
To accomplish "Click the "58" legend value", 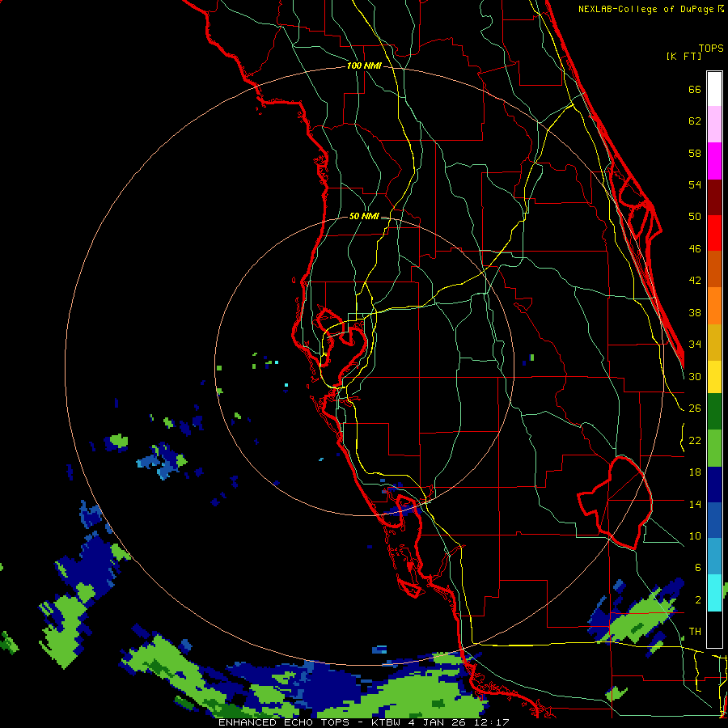I will tap(695, 153).
